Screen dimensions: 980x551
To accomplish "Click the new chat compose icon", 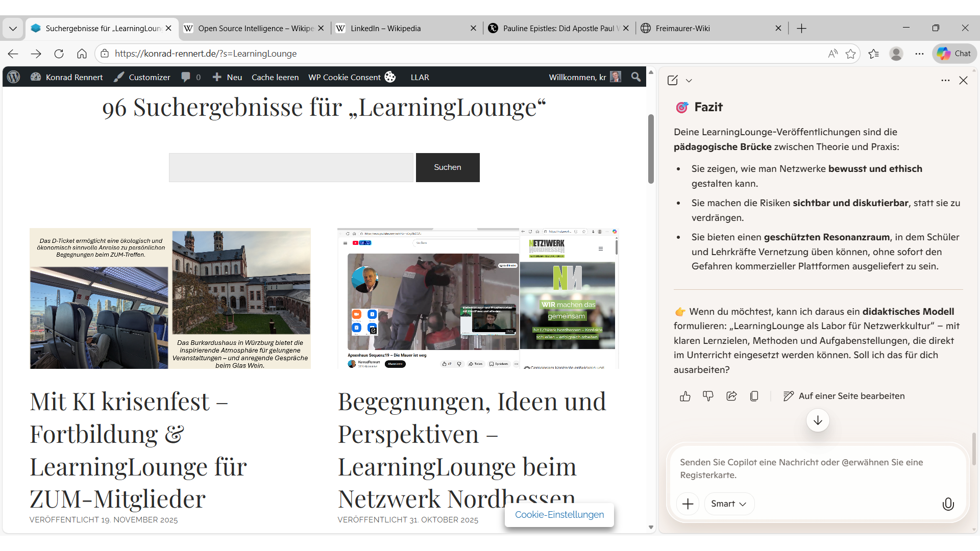I will [673, 80].
